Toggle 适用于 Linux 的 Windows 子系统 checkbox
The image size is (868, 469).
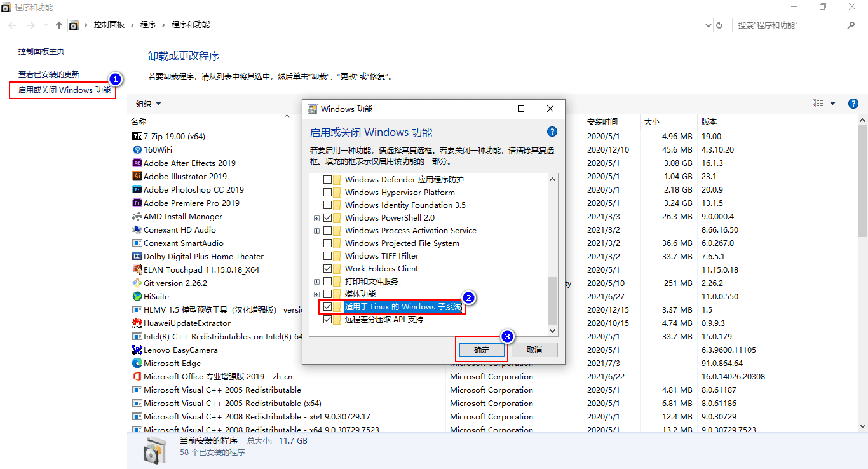[327, 307]
